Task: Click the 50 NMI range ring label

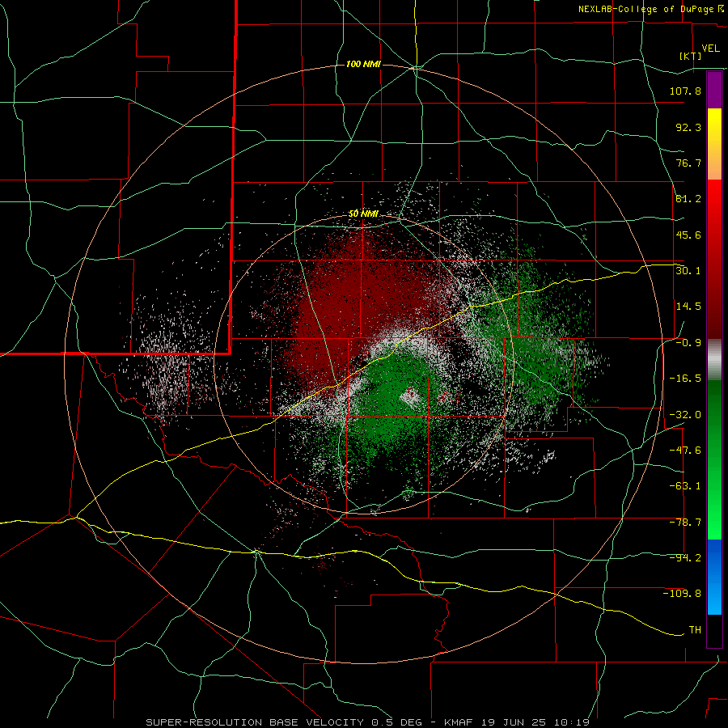Action: 363,214
